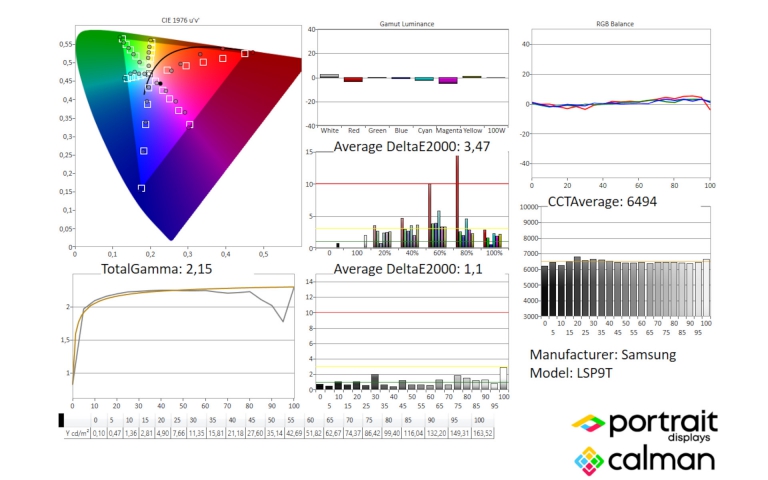Click the luminance cell '27,60'
This screenshot has height=480, width=768.
pos(255,433)
